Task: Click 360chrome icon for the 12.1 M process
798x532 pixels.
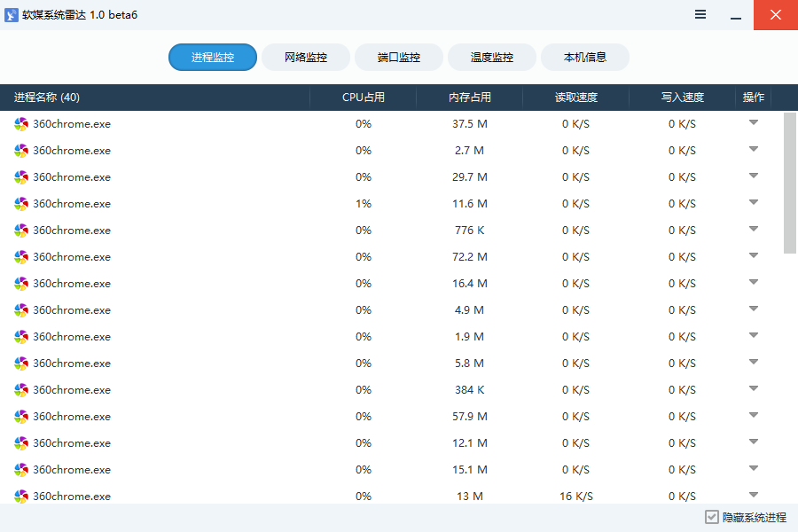Action: 21,443
